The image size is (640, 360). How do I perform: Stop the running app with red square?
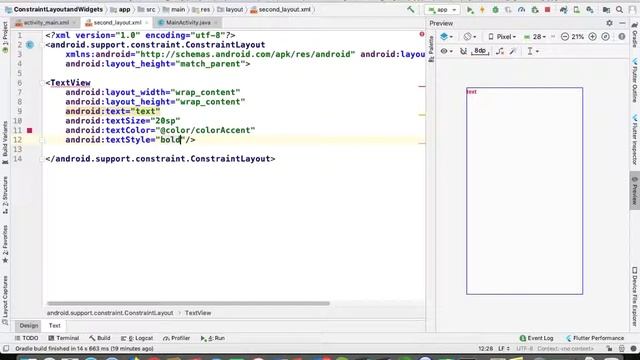[x=548, y=10]
